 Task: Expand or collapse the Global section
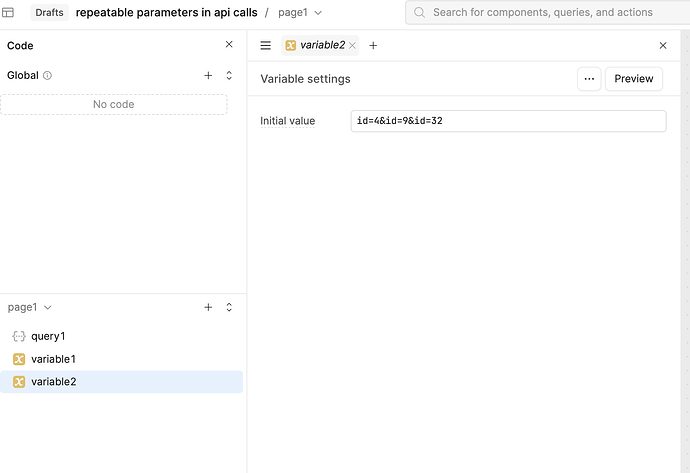point(229,75)
